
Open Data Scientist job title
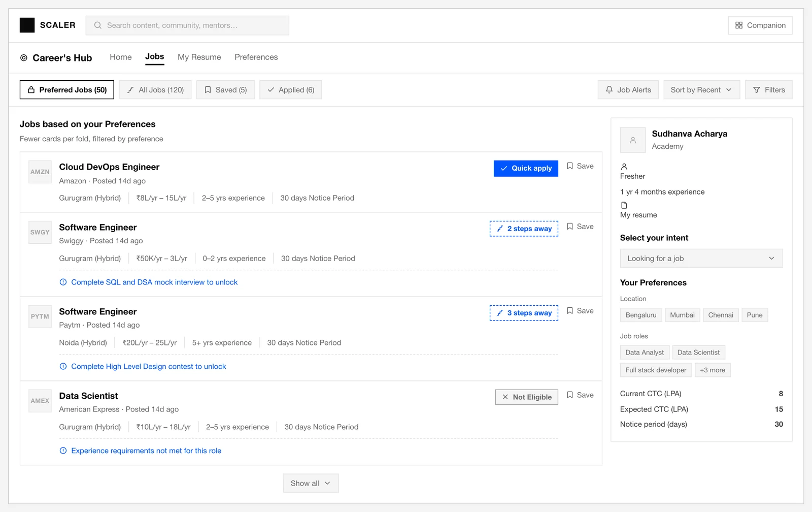(x=88, y=396)
